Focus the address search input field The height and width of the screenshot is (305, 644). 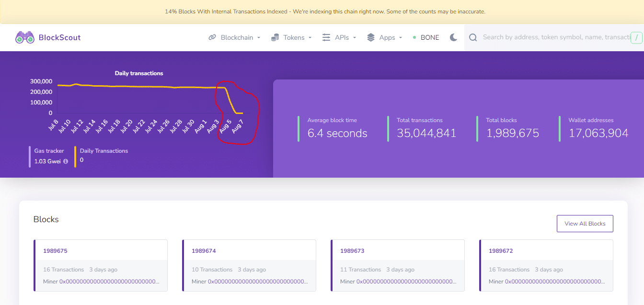click(x=556, y=37)
